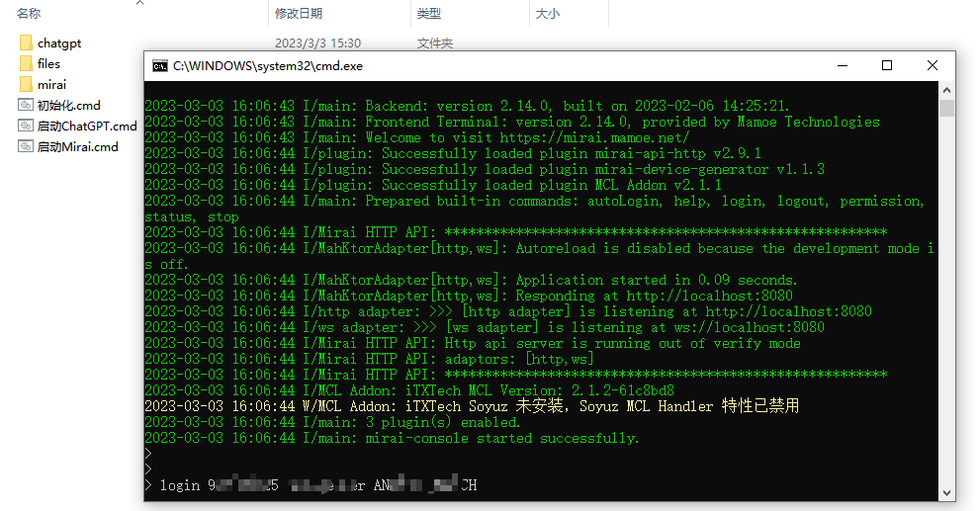This screenshot has width=980, height=511.
Task: Click the 初始化.cmd file icon
Action: (x=26, y=105)
